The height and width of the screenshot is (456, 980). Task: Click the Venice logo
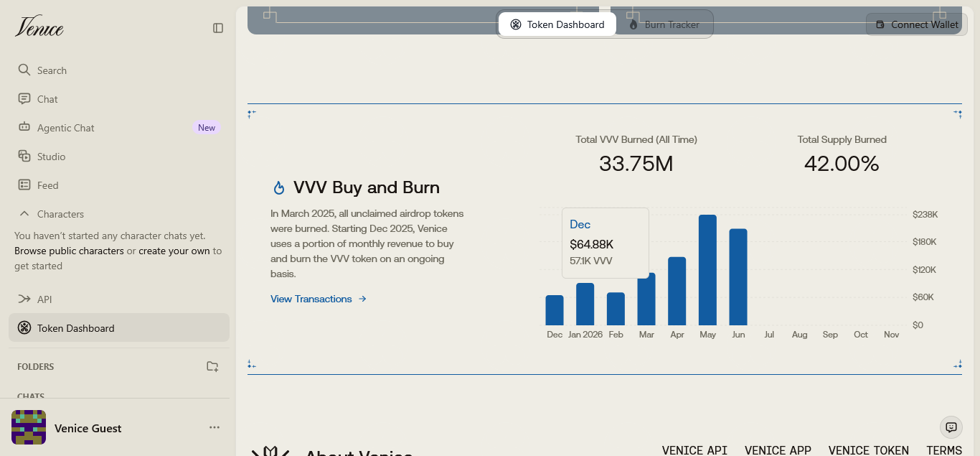pos(39,27)
